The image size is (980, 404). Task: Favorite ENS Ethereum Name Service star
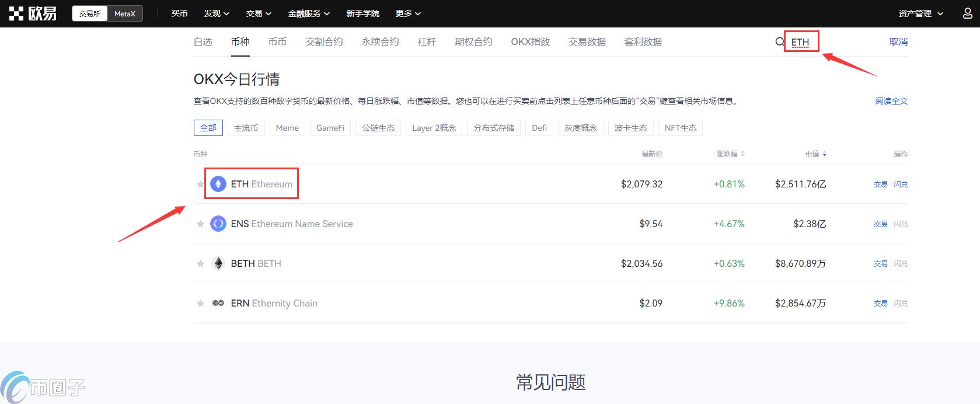pos(200,224)
